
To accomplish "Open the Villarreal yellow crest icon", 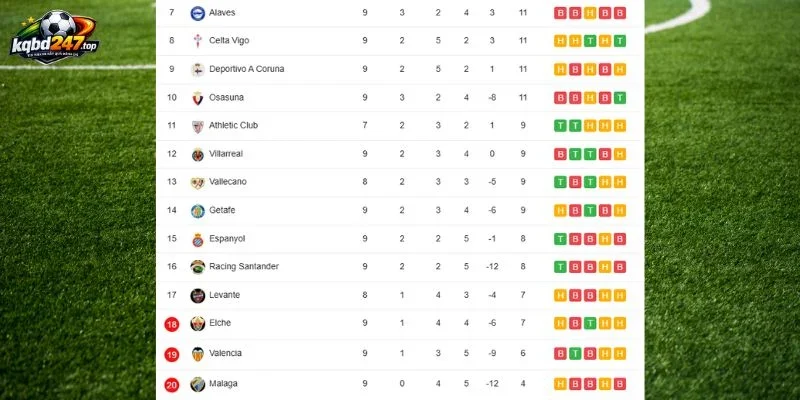I will 197,155.
